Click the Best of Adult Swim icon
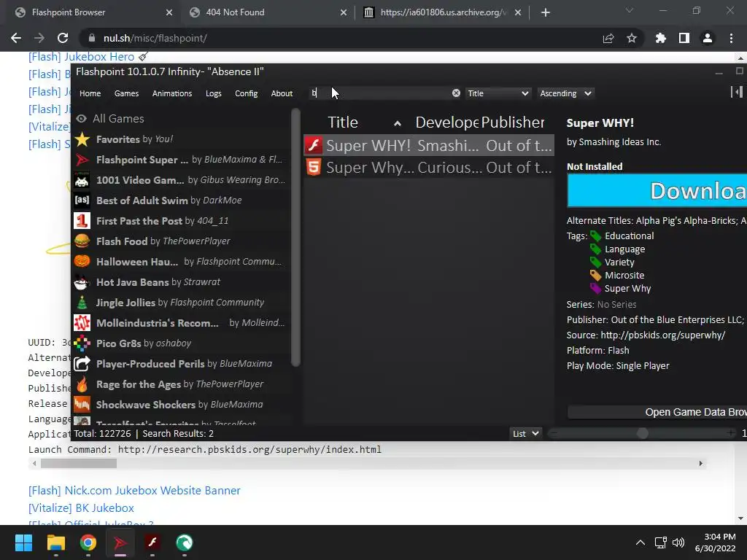The image size is (747, 560). pyautogui.click(x=82, y=200)
